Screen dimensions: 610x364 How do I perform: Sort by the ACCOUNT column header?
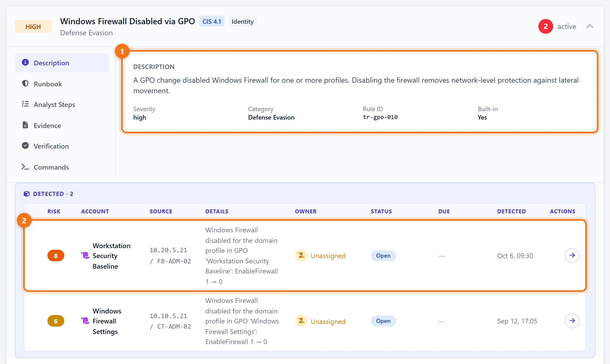click(x=95, y=211)
